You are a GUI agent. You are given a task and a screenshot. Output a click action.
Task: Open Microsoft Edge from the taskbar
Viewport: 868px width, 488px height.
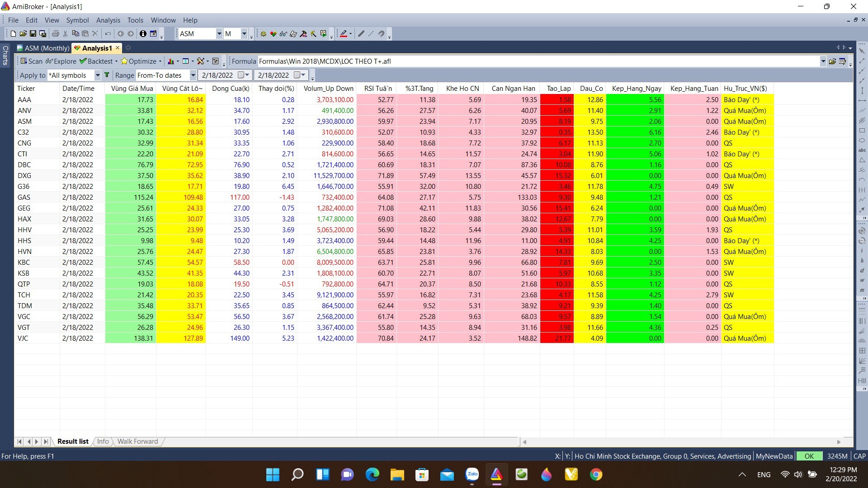[x=373, y=474]
